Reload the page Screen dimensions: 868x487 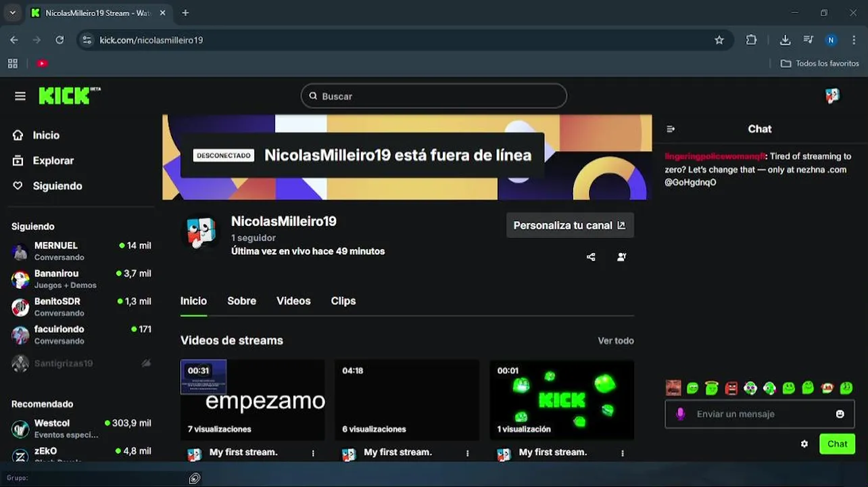[x=59, y=40]
